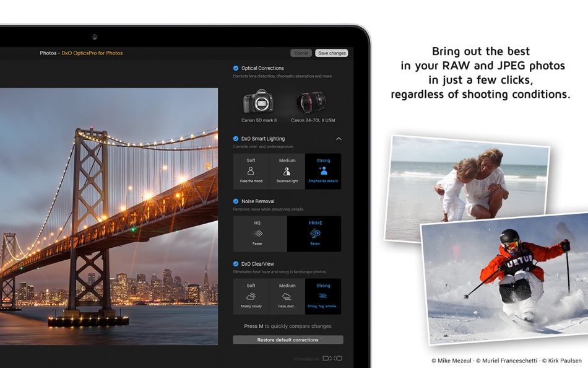
Task: Click the 'Canon 24-70L II USM' label
Action: click(x=313, y=120)
